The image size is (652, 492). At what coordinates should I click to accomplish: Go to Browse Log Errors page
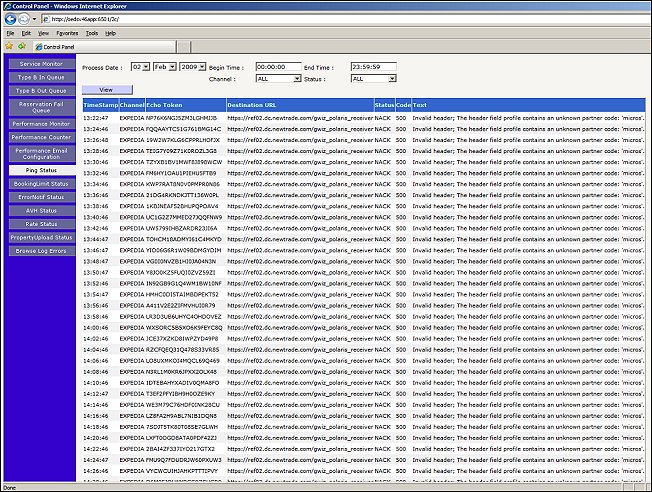click(41, 250)
